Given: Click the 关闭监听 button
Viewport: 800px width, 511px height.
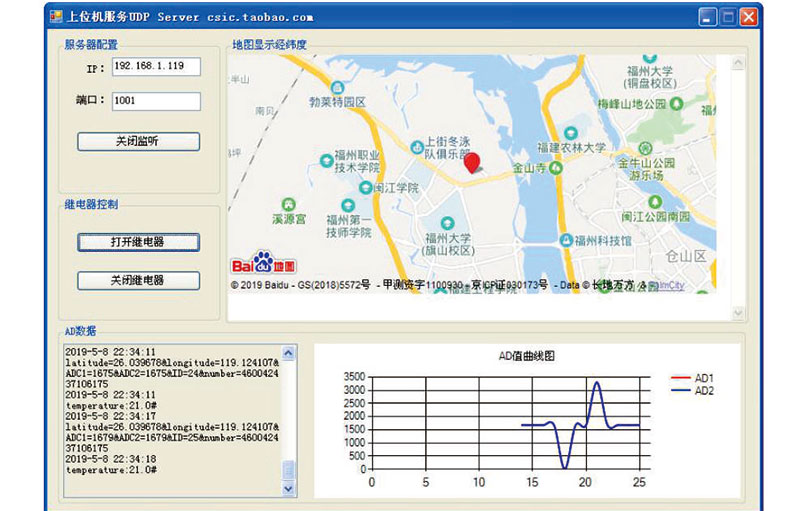Looking at the screenshot, I should tap(138, 141).
